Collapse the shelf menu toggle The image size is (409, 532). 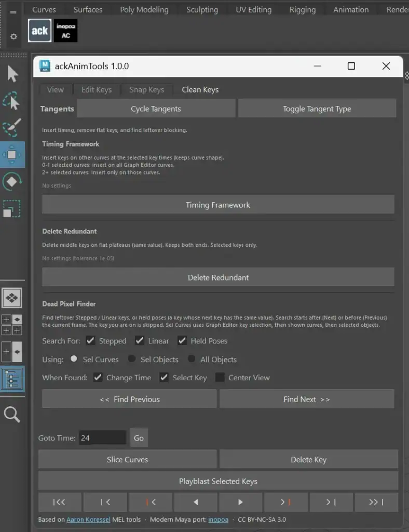(13, 12)
